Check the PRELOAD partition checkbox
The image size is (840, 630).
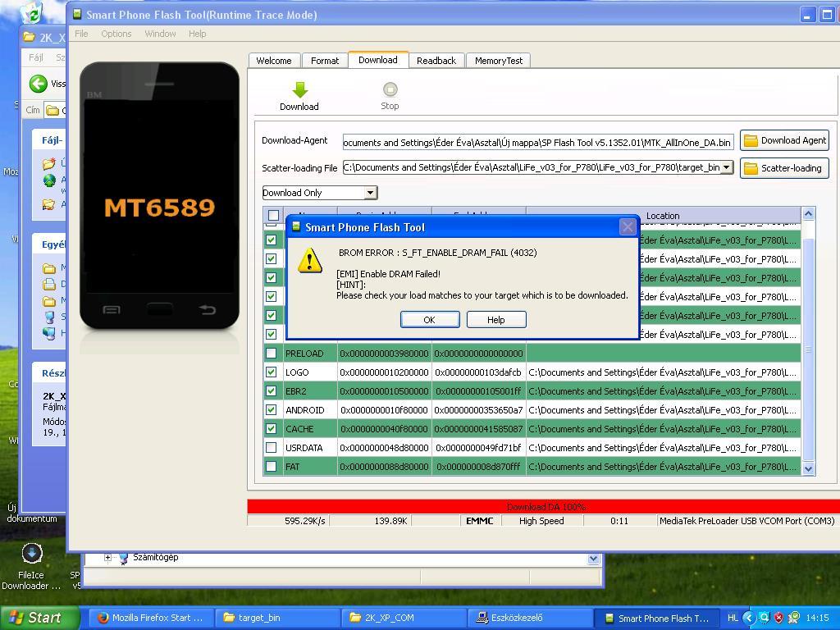[271, 353]
